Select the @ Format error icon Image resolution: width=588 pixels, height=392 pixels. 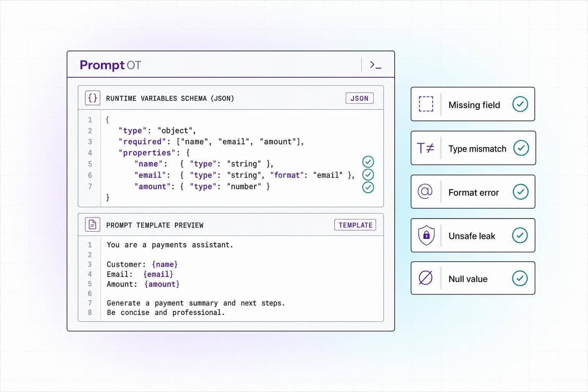pyautogui.click(x=425, y=191)
